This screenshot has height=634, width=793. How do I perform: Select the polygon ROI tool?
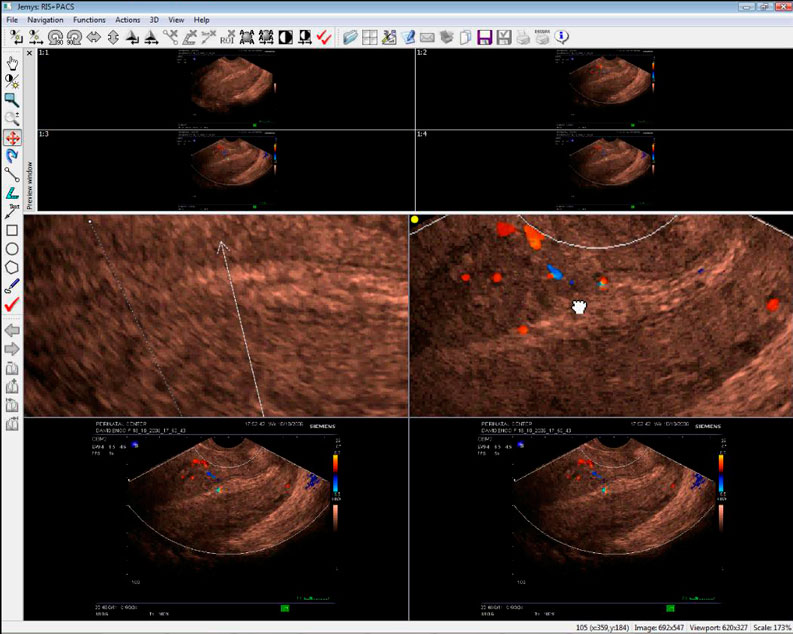point(12,267)
